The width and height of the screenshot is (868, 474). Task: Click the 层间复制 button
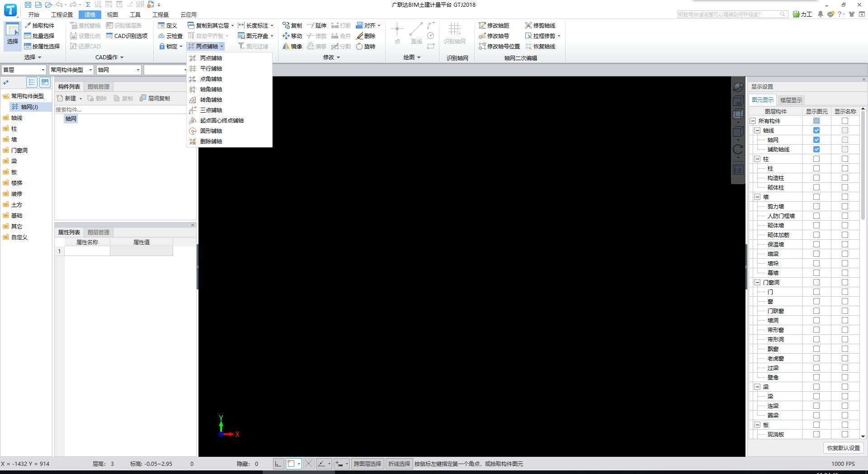click(x=155, y=98)
